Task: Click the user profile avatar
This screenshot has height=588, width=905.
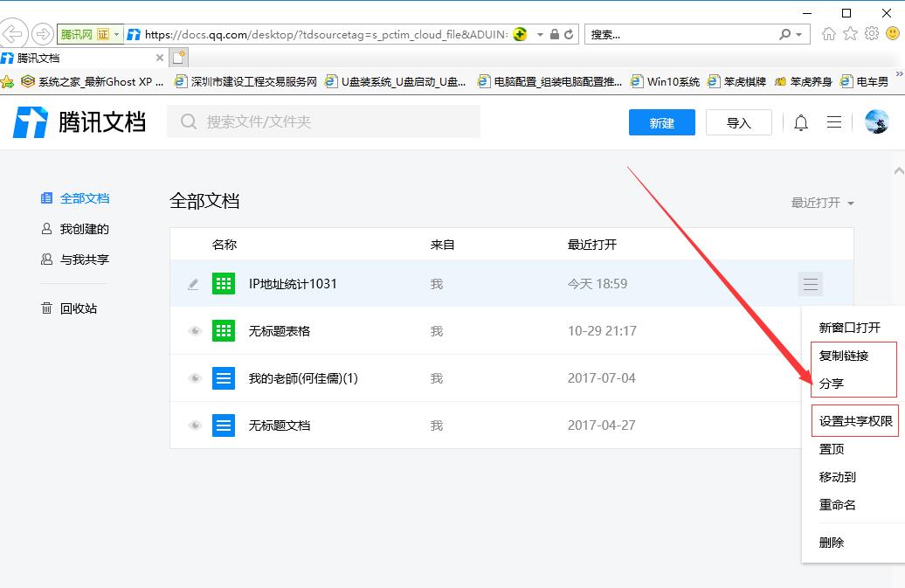Action: tap(876, 122)
